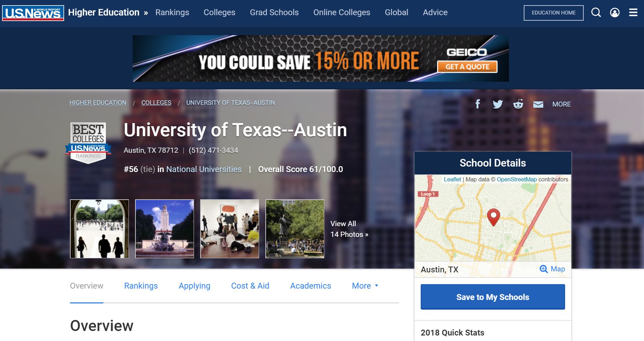The width and height of the screenshot is (644, 341).
Task: Open MORE sharing options
Action: (x=561, y=104)
